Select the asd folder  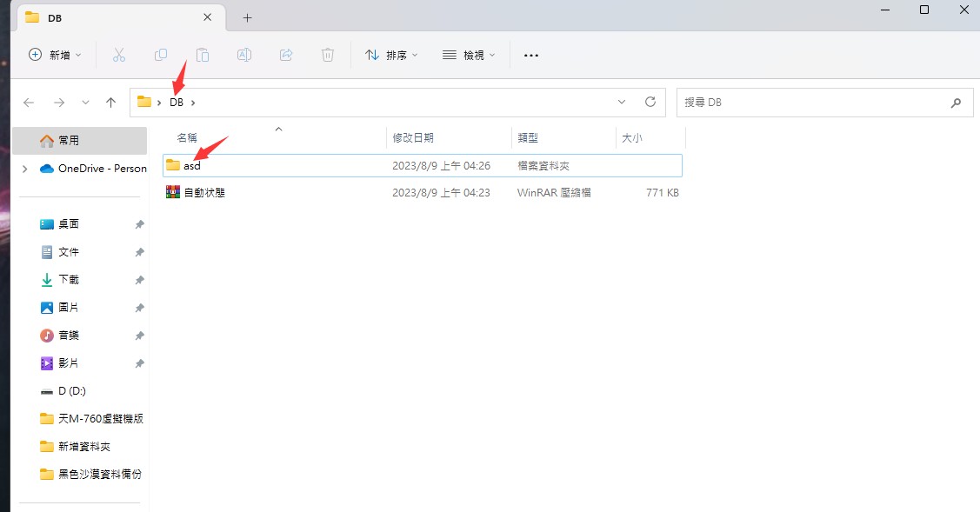423,166
